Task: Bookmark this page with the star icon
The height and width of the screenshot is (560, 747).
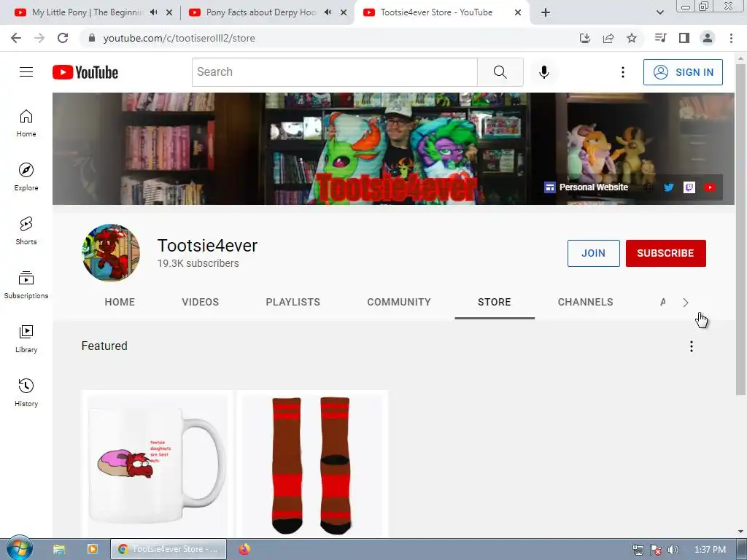Action: pyautogui.click(x=632, y=38)
